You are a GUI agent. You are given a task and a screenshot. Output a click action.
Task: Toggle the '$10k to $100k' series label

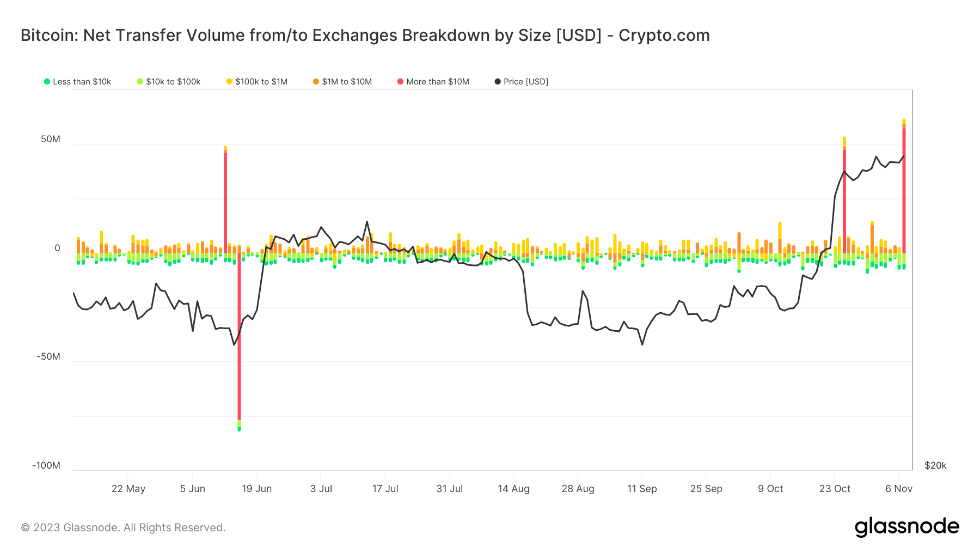click(173, 82)
